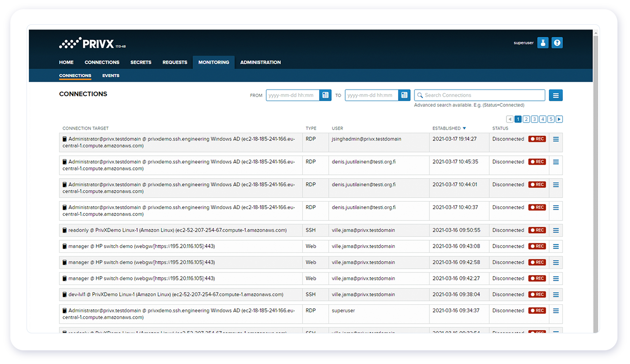Click REC badge on 09:43:08 connection
630x364 pixels.
[537, 246]
